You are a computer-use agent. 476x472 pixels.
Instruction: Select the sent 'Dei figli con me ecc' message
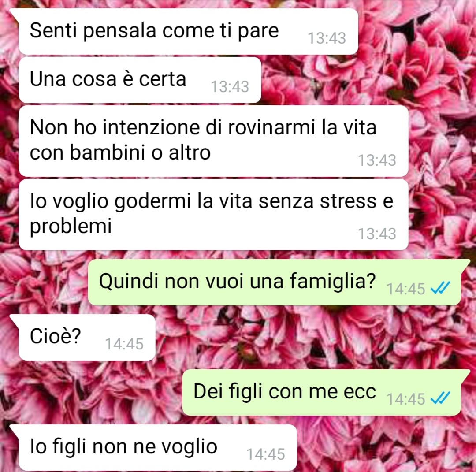click(321, 393)
